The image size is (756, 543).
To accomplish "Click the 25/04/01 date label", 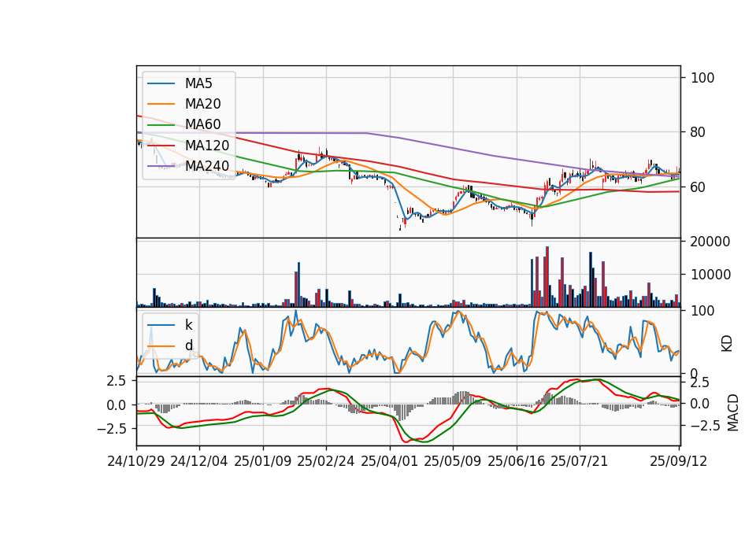I will tap(390, 461).
